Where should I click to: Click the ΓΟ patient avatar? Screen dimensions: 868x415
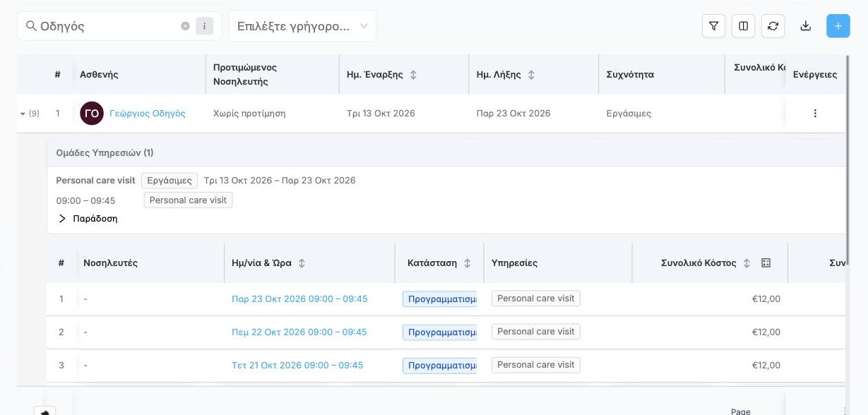pos(92,113)
